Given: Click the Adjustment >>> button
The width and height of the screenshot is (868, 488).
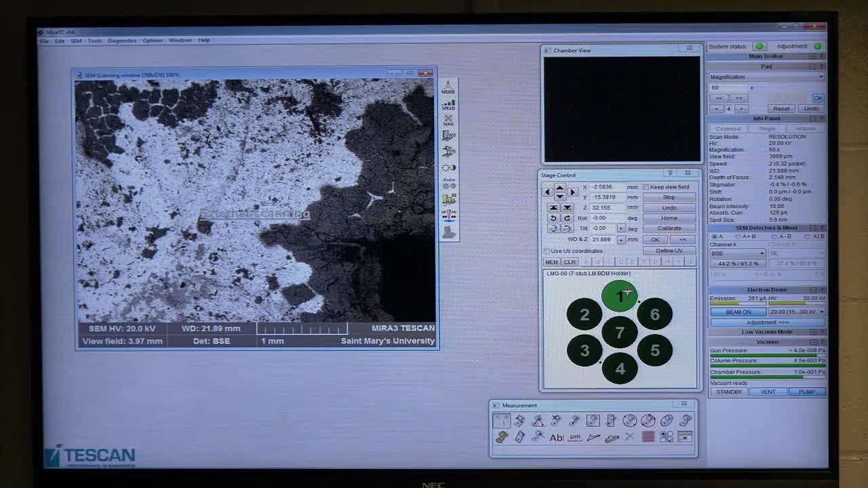Looking at the screenshot, I should pos(767,323).
